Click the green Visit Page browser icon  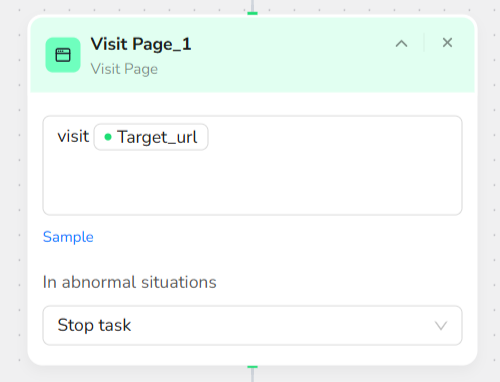tap(63, 55)
